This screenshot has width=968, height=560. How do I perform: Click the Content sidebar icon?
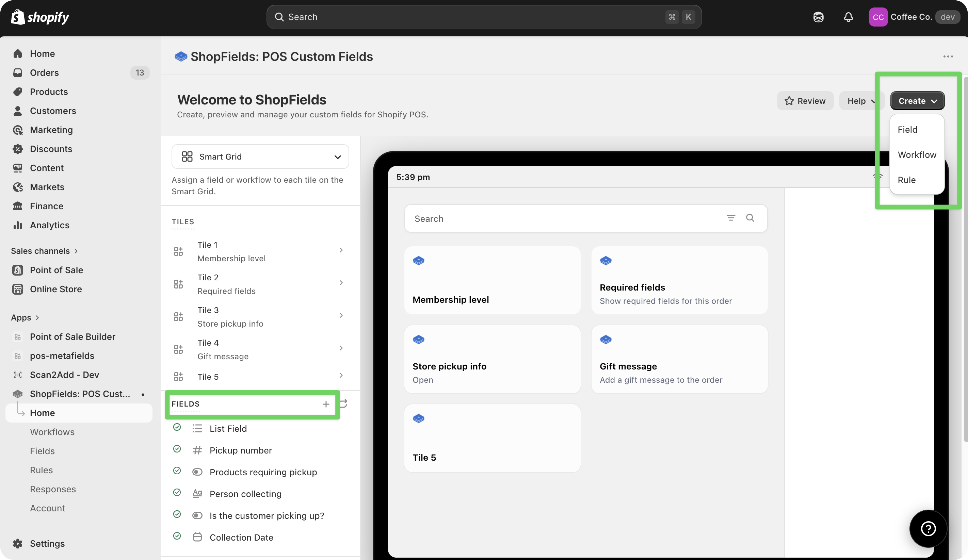(18, 168)
